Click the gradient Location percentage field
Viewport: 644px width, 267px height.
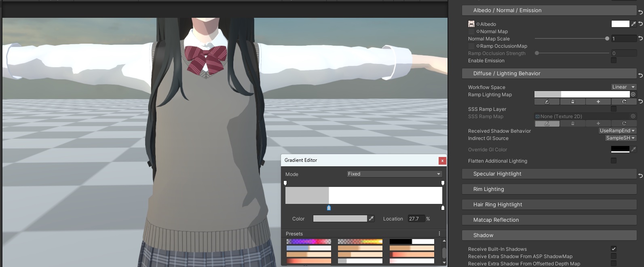pyautogui.click(x=416, y=218)
